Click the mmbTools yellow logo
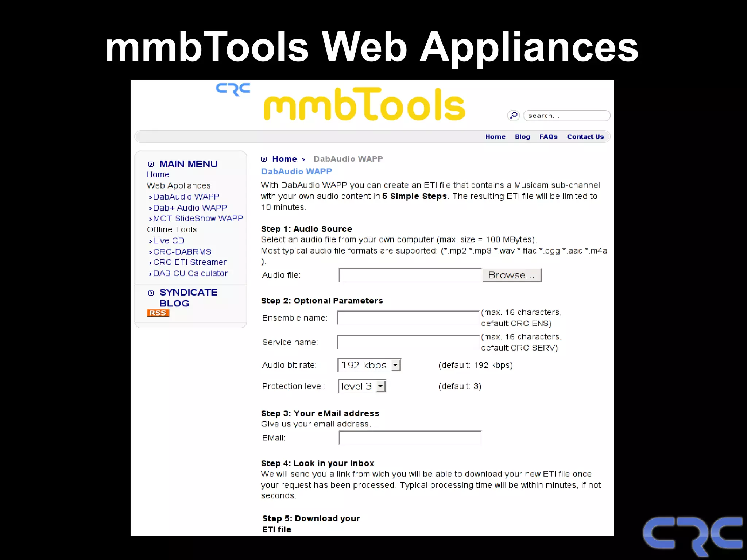747x560 pixels. tap(364, 104)
